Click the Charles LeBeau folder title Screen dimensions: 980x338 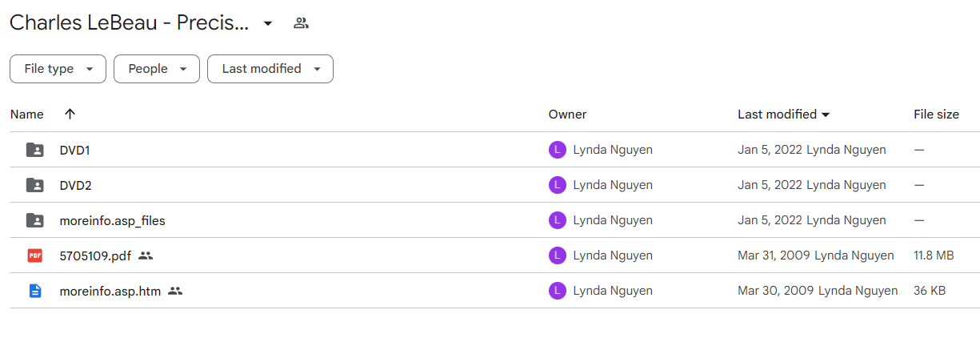pyautogui.click(x=130, y=23)
